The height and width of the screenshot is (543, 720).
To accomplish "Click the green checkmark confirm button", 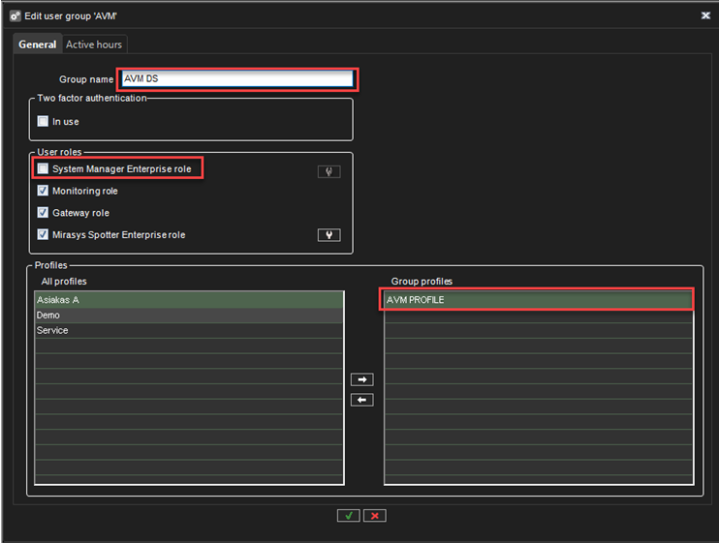I will pyautogui.click(x=348, y=515).
